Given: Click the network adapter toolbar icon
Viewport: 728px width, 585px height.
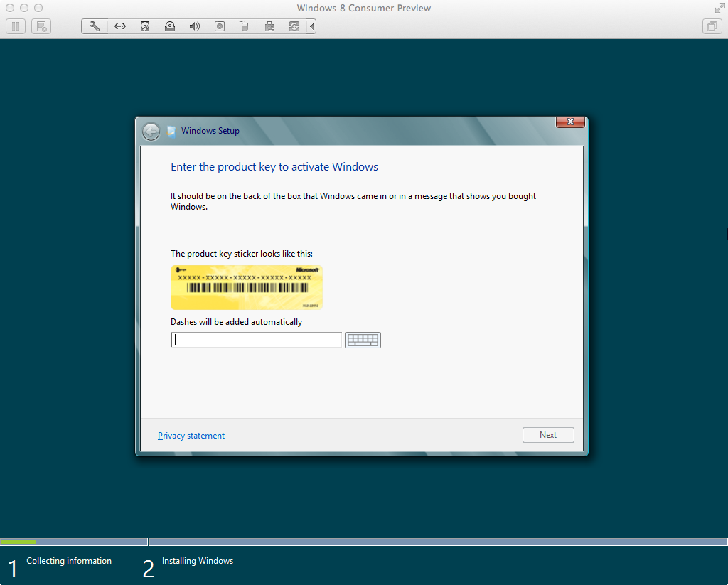Looking at the screenshot, I should click(119, 26).
